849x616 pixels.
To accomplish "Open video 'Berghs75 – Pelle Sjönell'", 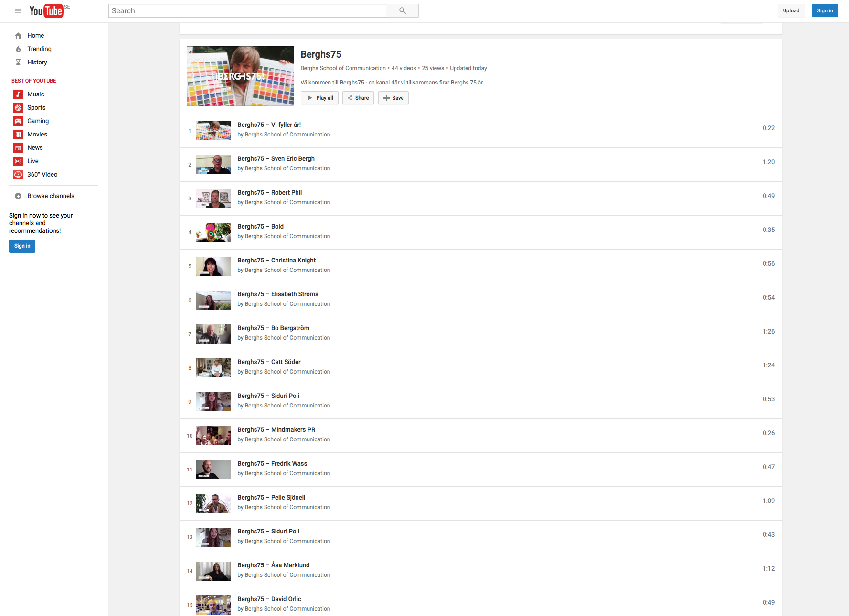I will (x=271, y=498).
